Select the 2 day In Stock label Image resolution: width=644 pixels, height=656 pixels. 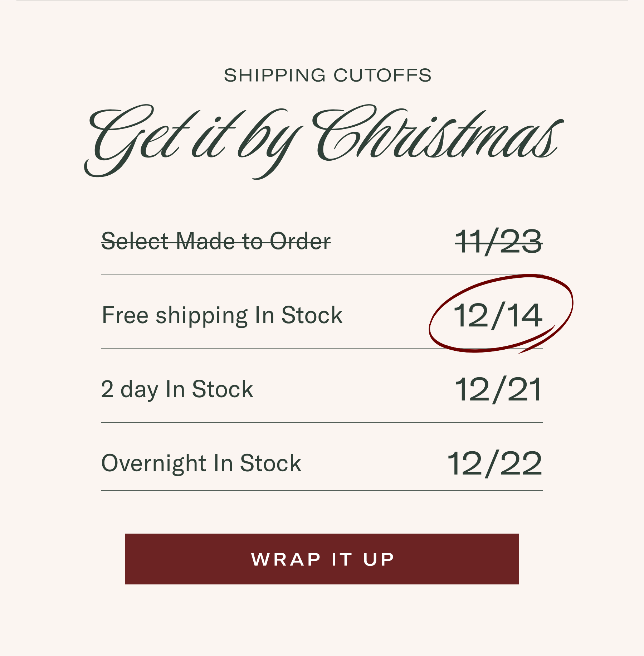(177, 389)
